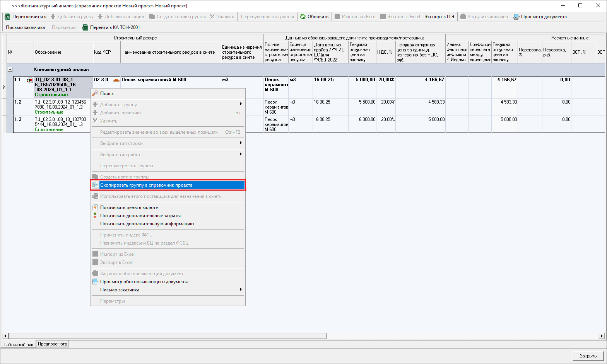The height and width of the screenshot is (364, 607).
Task: Click the Переключиться toolbar icon
Action: click(x=7, y=17)
